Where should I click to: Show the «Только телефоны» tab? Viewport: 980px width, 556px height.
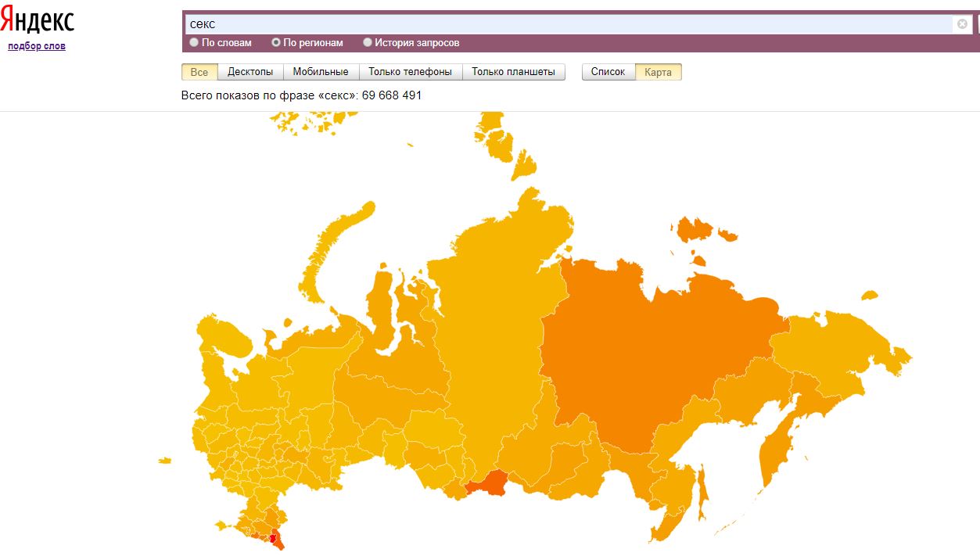point(410,72)
